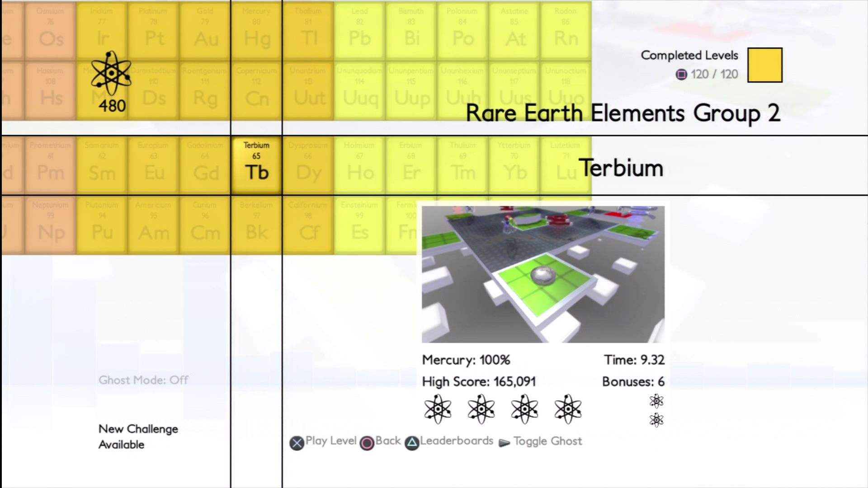Select the Toggle Ghost label
This screenshot has width=868, height=488.
547,441
